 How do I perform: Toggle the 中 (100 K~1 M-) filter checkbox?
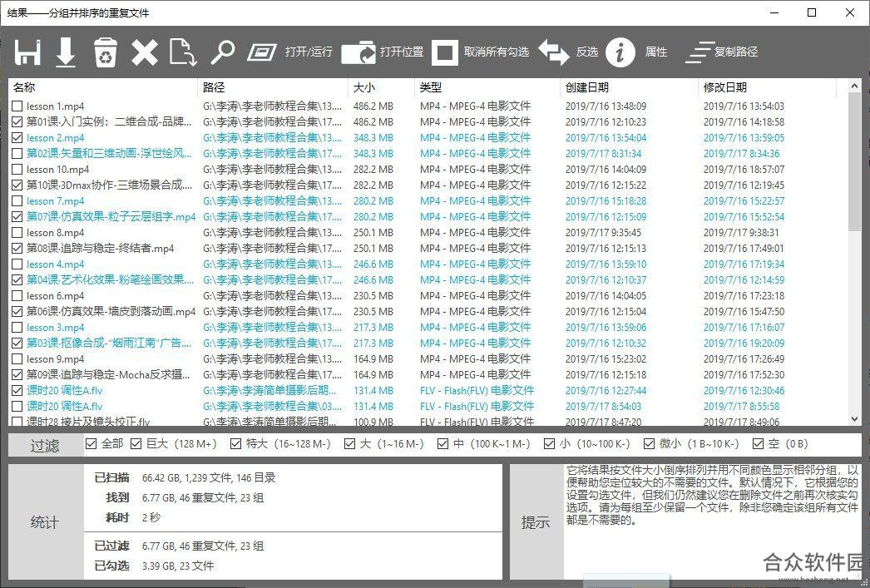click(x=442, y=444)
